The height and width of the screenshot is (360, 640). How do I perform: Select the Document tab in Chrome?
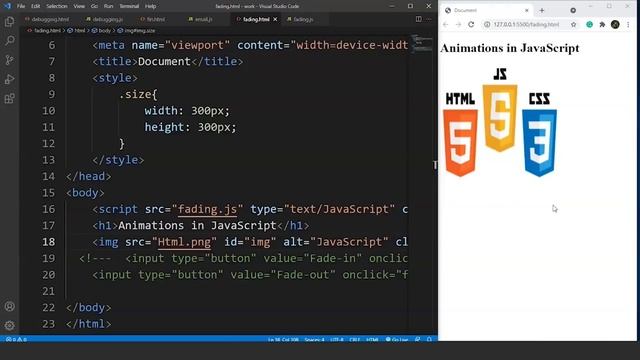point(486,10)
